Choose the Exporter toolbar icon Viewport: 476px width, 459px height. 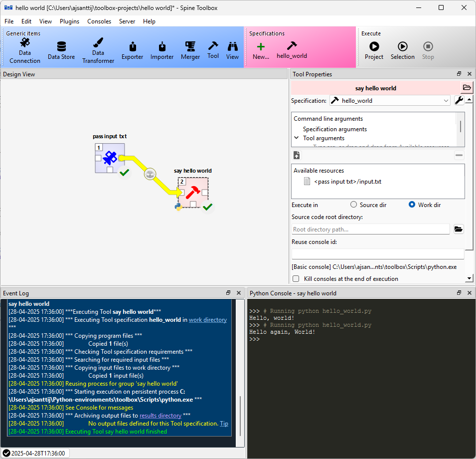coord(133,46)
